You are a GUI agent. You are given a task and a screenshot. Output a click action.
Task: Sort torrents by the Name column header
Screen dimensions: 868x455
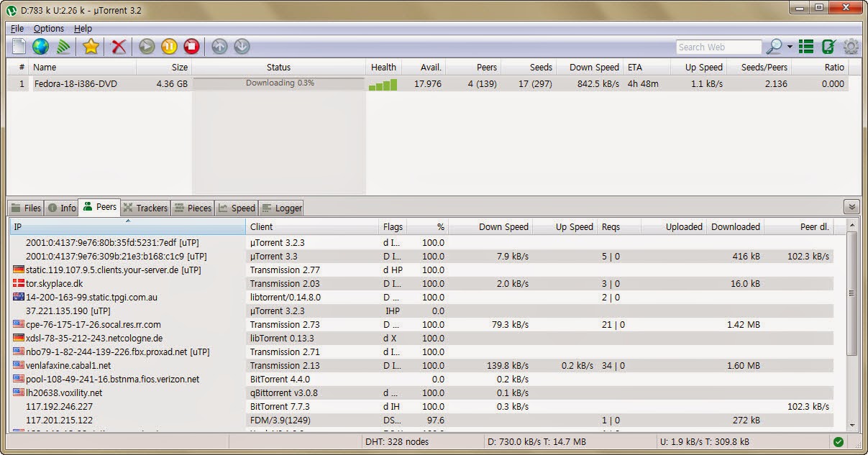coord(83,67)
